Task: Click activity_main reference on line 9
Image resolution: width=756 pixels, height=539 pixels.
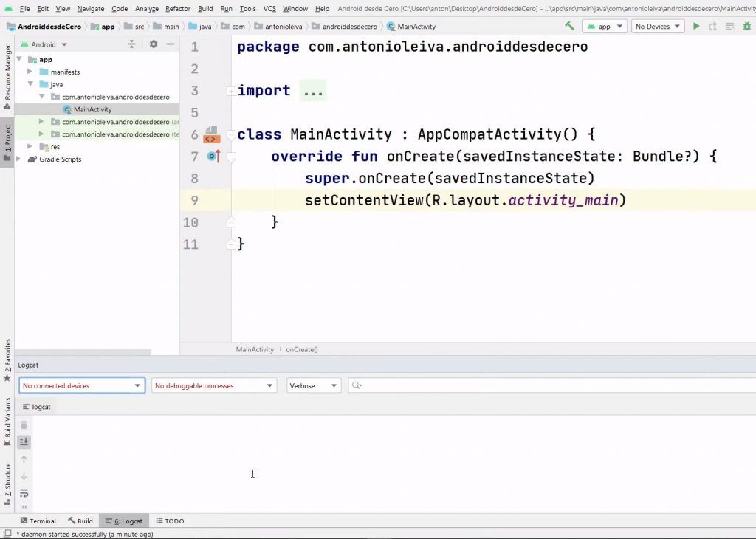Action: click(x=563, y=200)
